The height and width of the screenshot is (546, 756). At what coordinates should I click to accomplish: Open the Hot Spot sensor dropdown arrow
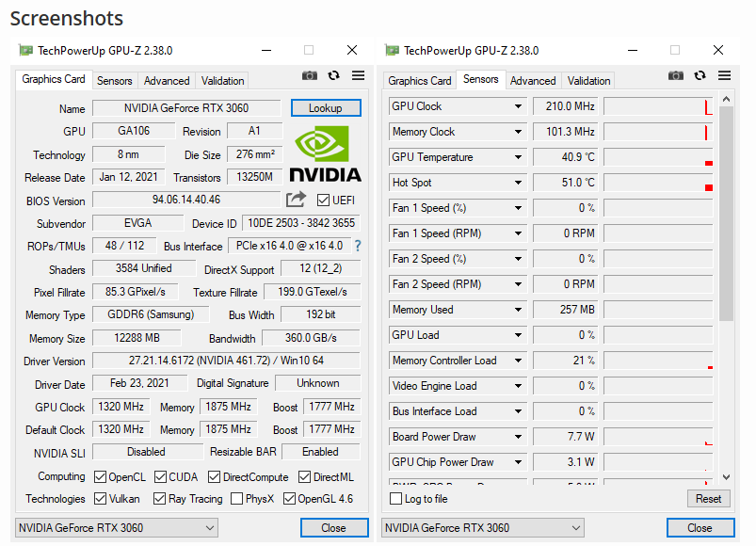pyautogui.click(x=518, y=183)
